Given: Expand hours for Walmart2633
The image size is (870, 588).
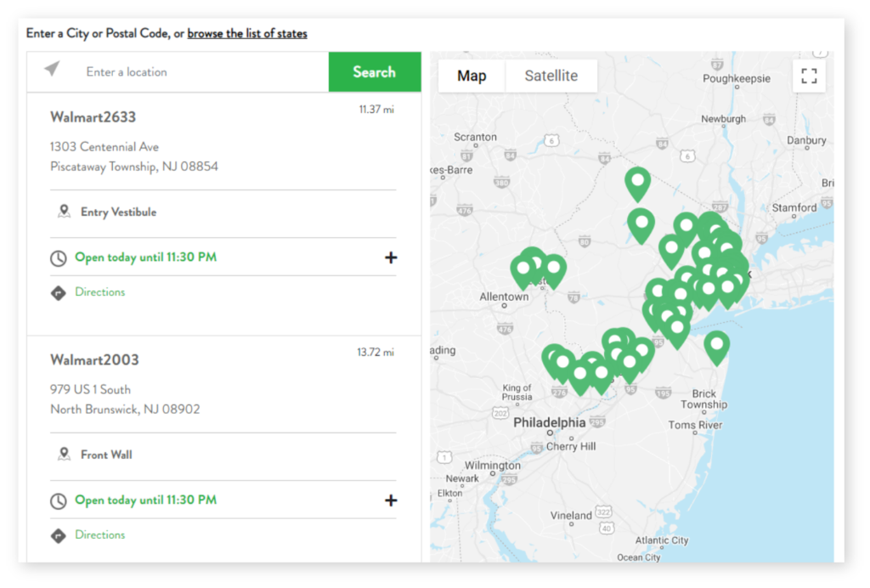Looking at the screenshot, I should click(391, 257).
